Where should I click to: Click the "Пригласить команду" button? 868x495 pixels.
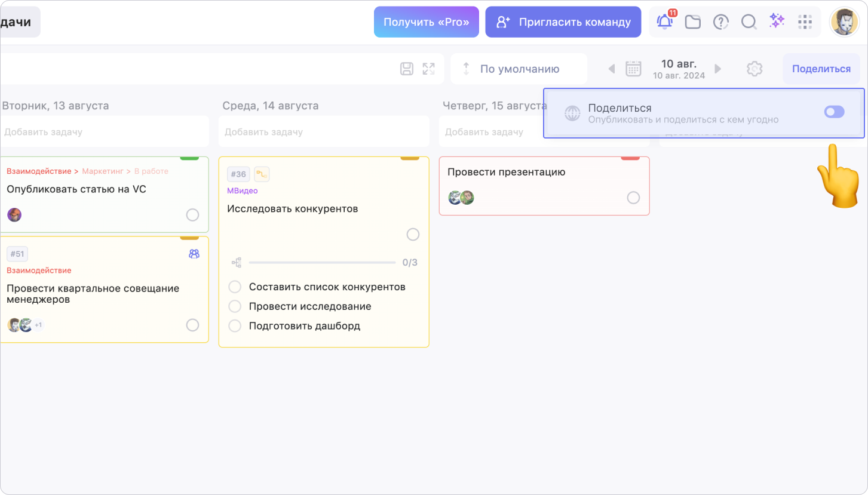pos(563,22)
